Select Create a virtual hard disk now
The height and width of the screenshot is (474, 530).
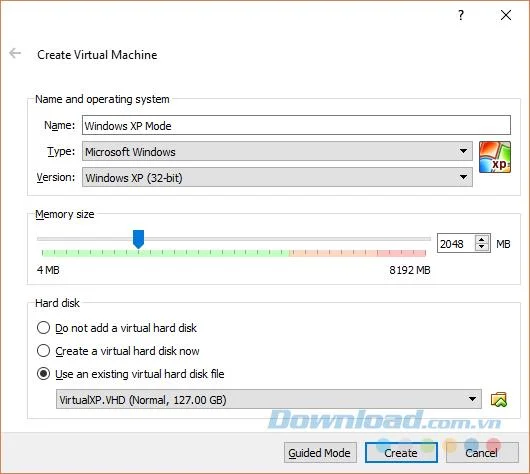43,351
